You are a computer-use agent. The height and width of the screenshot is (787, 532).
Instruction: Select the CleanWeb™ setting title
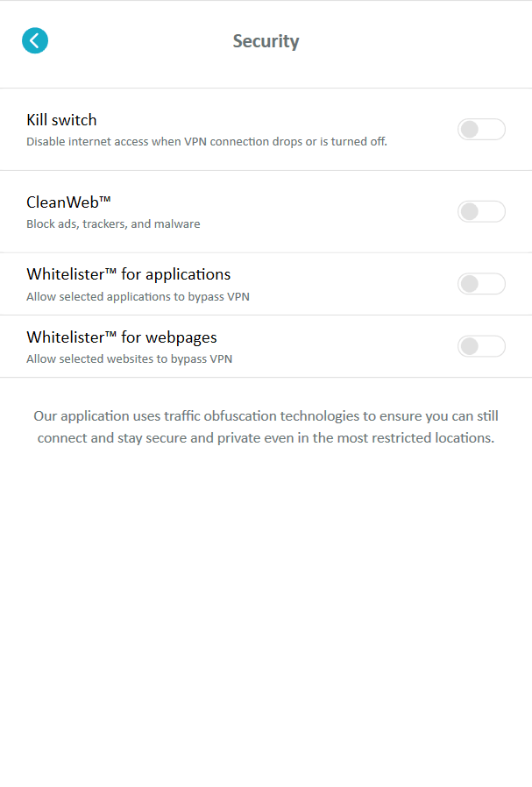(61, 202)
